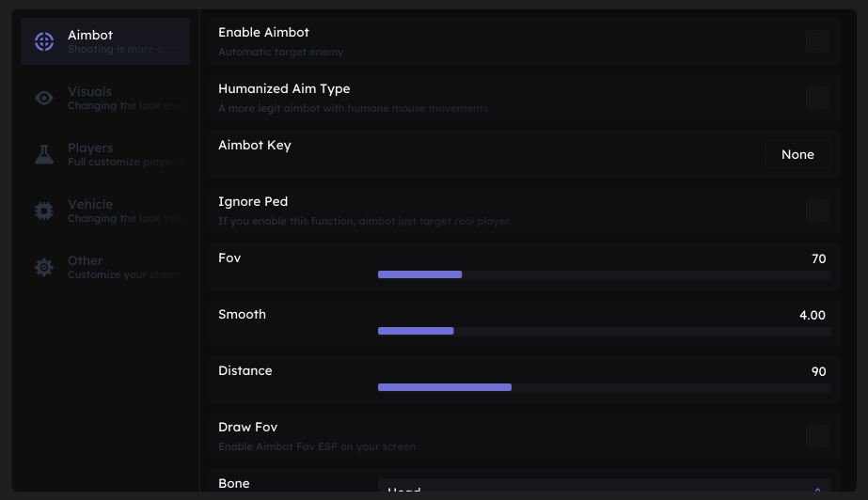Click the Vehicle chip icon
The image size is (868, 500).
pos(44,211)
